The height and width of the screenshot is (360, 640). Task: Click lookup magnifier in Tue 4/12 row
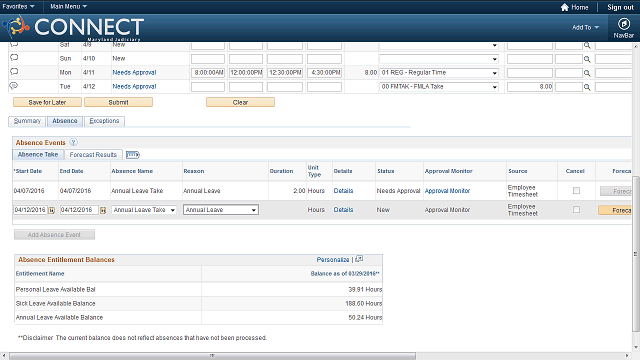pyautogui.click(x=587, y=87)
